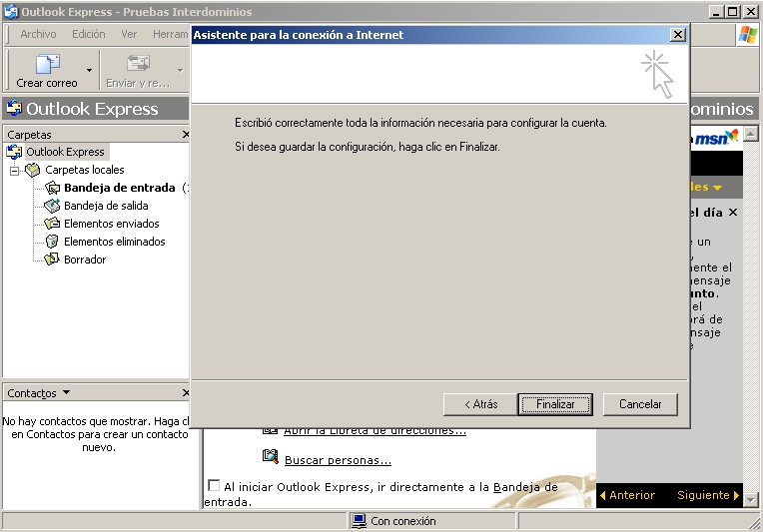Click the Windows logo in the toolbar
Image resolution: width=763 pixels, height=532 pixels.
(x=747, y=35)
